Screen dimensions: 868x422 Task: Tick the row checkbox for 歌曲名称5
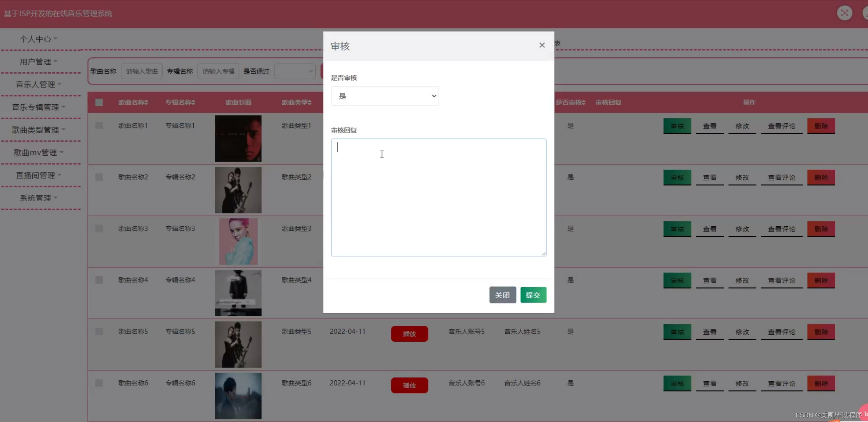coord(99,331)
